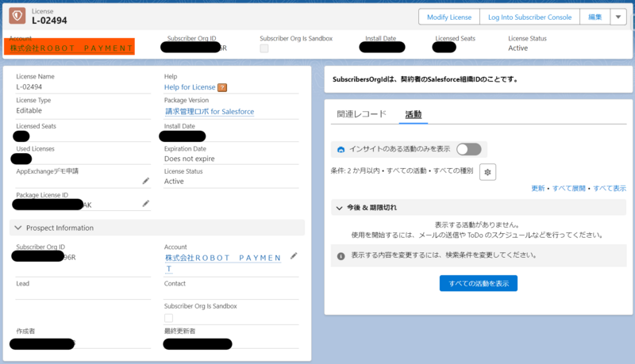Screen dimensions: 635x364
Task: Edit the Account field pencil icon
Action: pyautogui.click(x=294, y=255)
